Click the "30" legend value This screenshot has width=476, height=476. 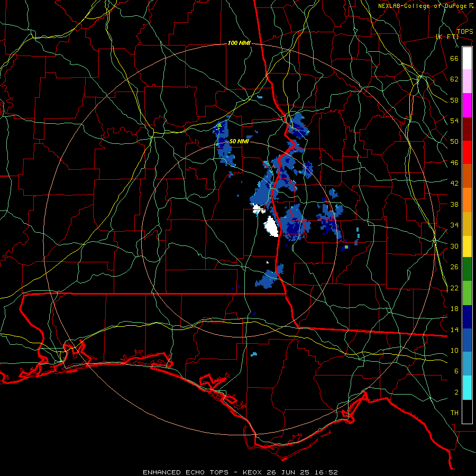pyautogui.click(x=454, y=246)
